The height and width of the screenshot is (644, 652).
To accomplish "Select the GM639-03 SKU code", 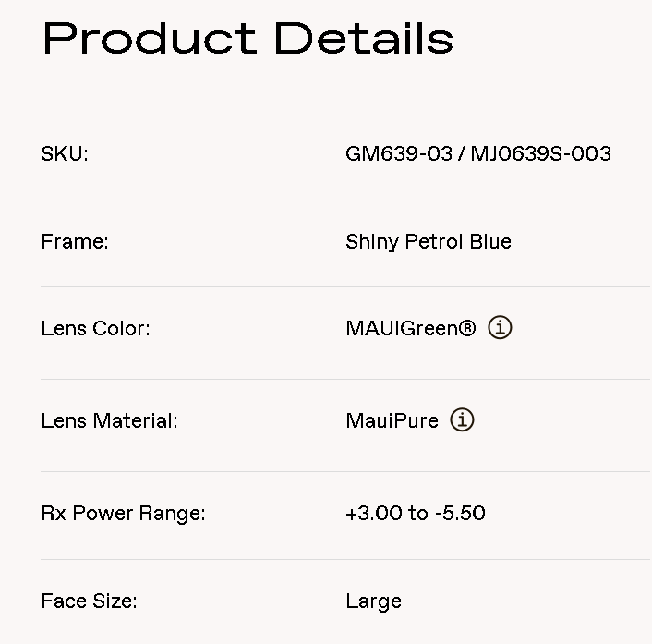I will (399, 153).
